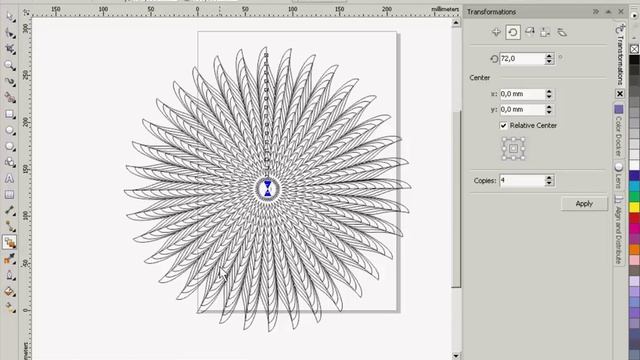Click the center y field 0,0 mm
640x360 pixels.
pyautogui.click(x=522, y=109)
